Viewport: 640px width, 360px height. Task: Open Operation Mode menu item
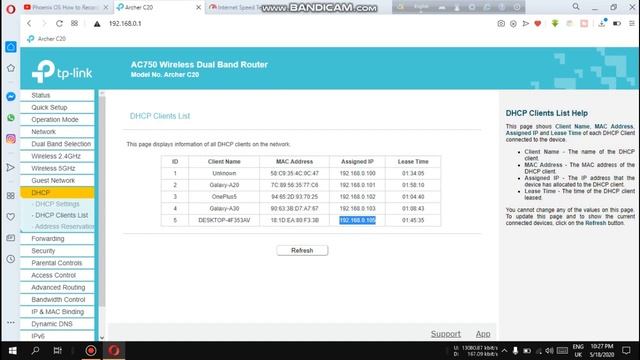pos(57,120)
